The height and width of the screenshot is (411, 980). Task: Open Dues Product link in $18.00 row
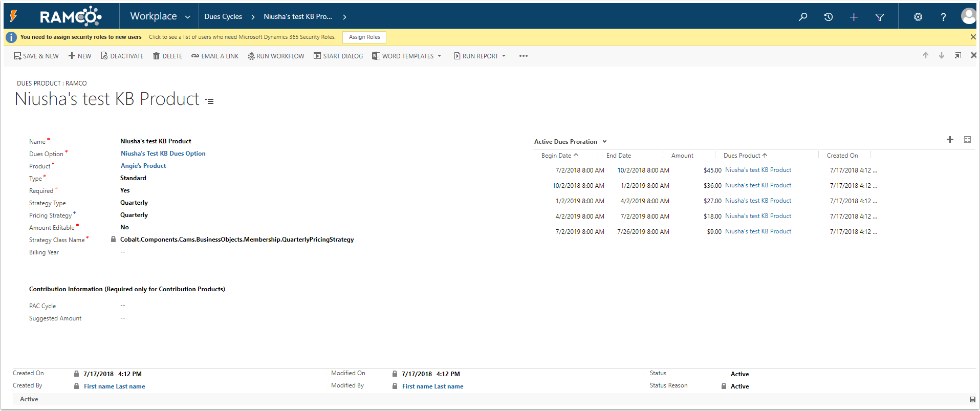(758, 216)
